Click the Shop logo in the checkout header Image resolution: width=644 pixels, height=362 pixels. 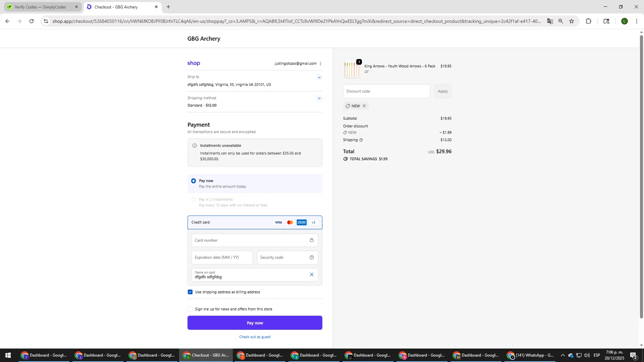click(194, 63)
